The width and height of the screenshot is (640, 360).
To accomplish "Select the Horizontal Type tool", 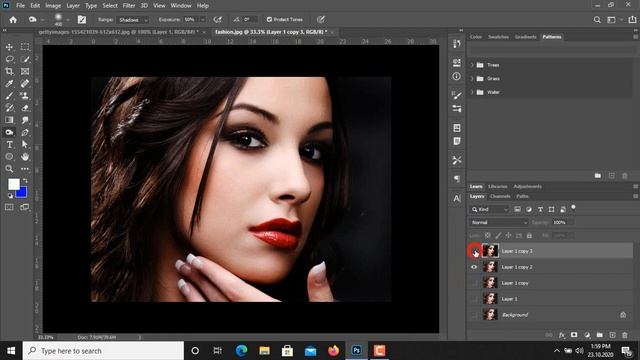I will coord(9,144).
